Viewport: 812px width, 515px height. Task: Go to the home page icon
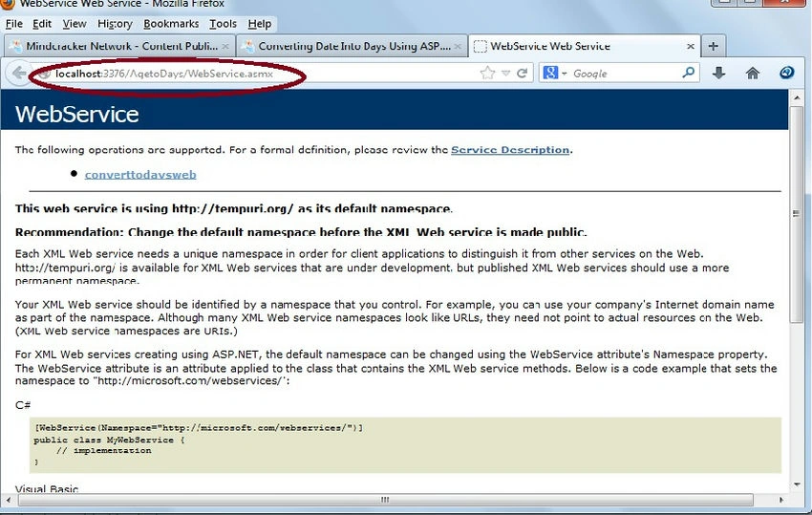click(x=753, y=73)
